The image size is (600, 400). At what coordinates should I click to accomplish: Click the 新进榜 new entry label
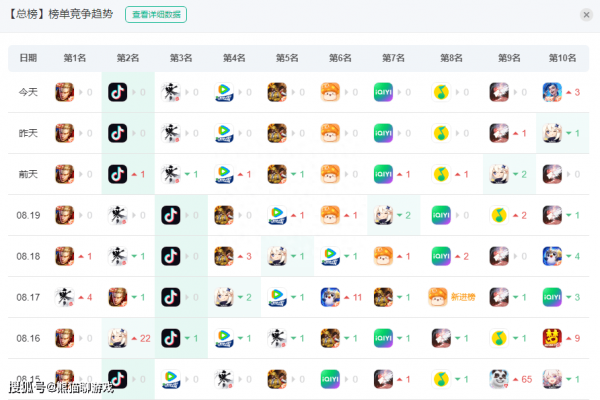[x=463, y=297]
